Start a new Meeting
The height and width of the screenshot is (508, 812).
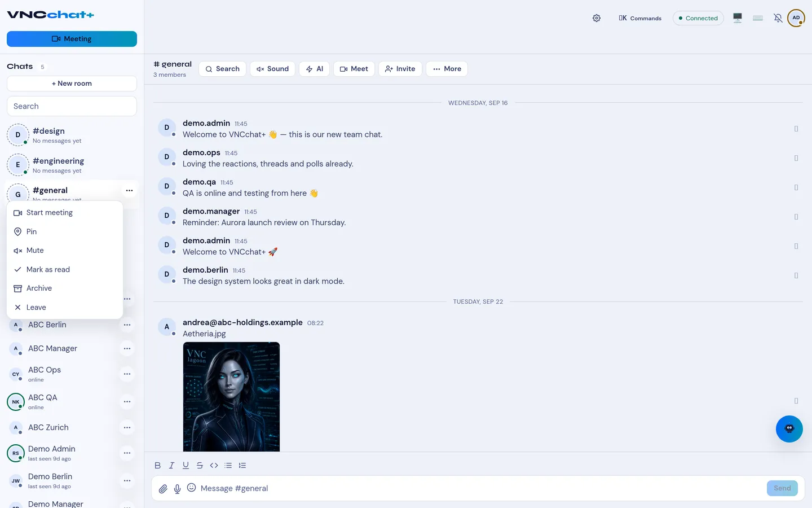[72, 39]
